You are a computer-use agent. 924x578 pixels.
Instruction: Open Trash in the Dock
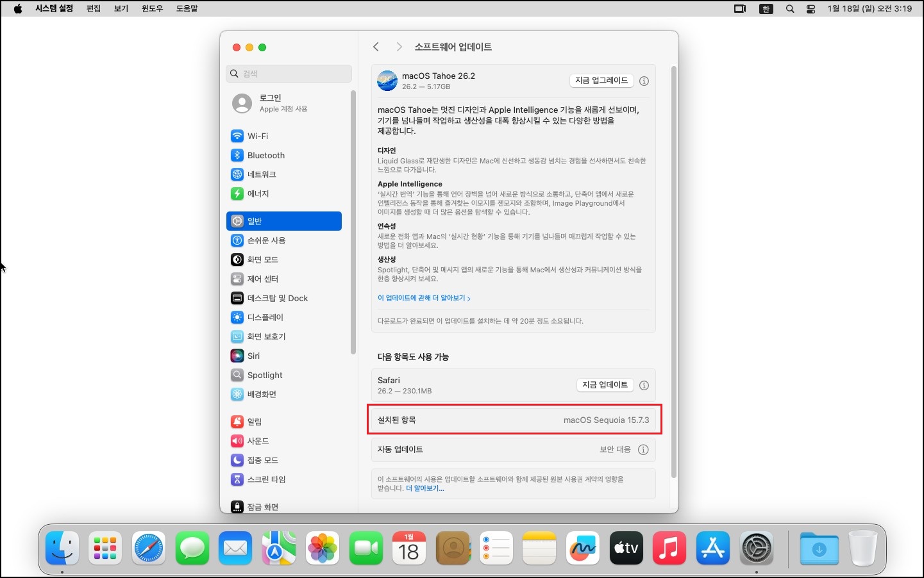coord(862,549)
